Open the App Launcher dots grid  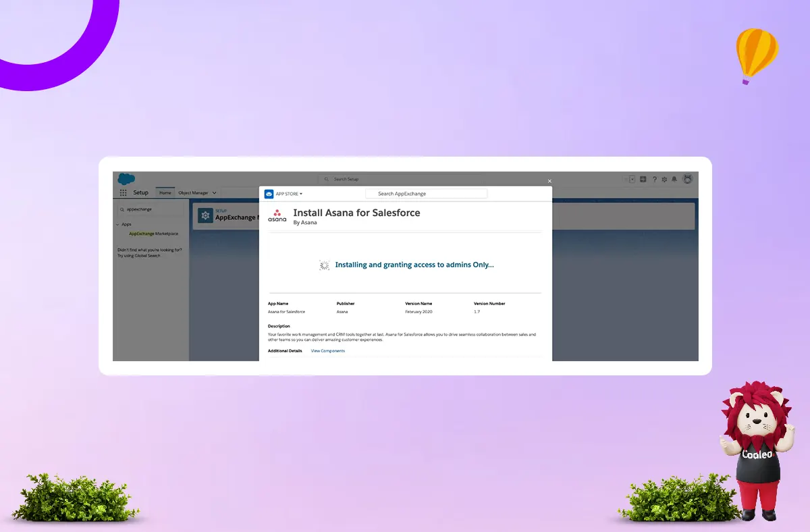123,192
